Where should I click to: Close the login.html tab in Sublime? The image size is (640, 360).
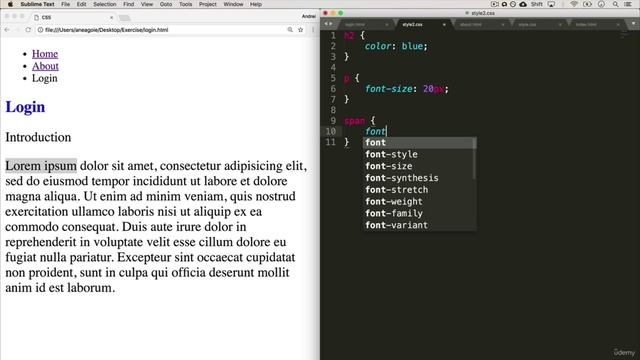(x=387, y=24)
